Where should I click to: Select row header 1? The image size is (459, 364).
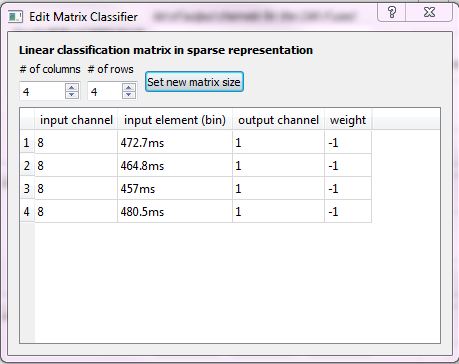pos(27,143)
